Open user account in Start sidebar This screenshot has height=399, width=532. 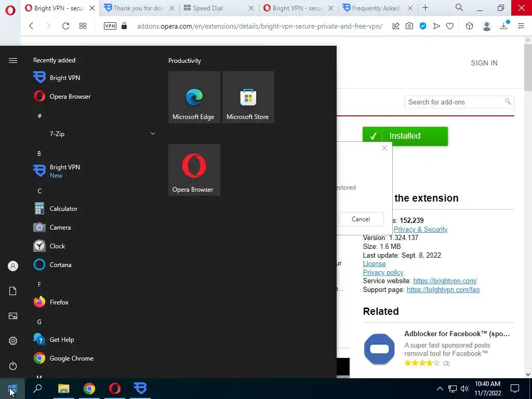pyautogui.click(x=13, y=266)
